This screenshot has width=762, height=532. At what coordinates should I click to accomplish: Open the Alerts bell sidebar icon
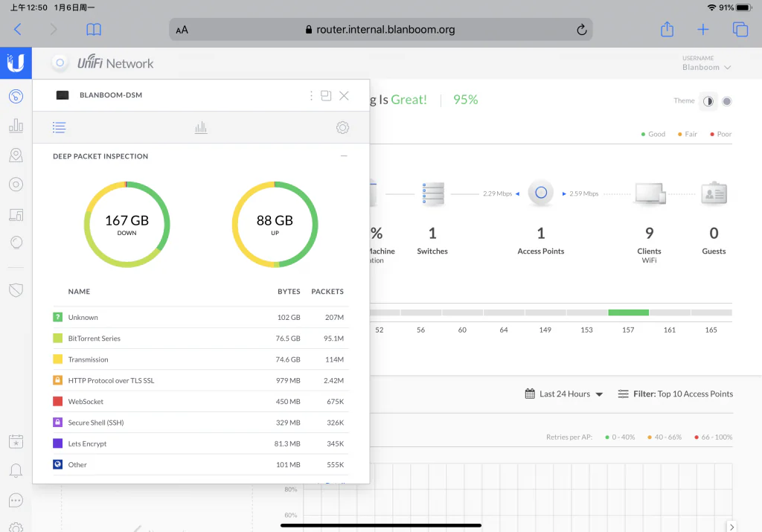[x=16, y=470]
